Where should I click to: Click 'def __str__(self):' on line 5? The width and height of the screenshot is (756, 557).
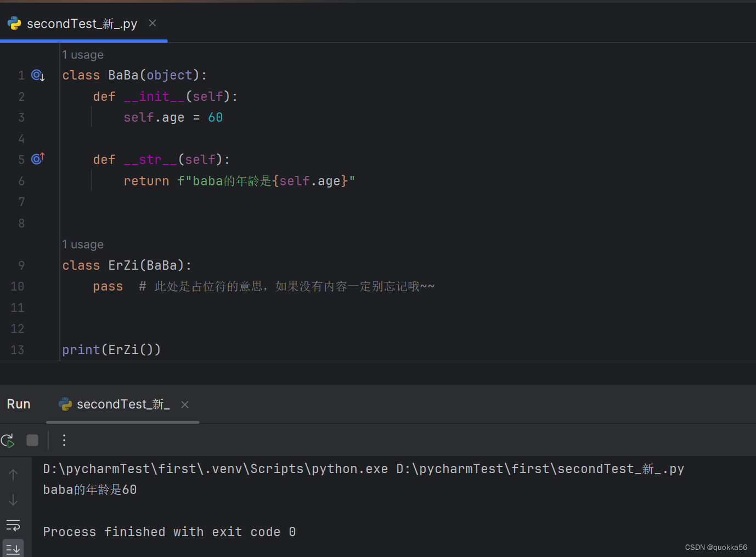pyautogui.click(x=161, y=160)
